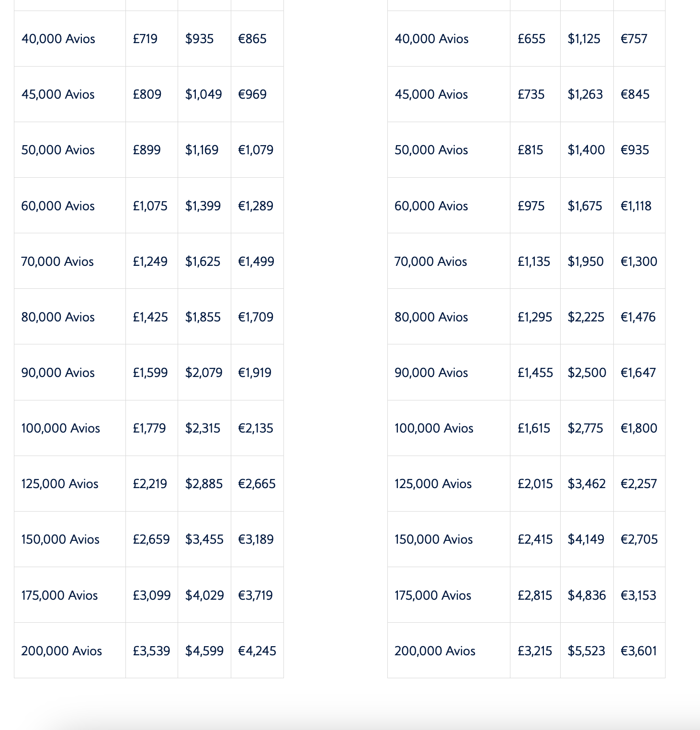The width and height of the screenshot is (700, 730).
Task: Select the $3,462 dollar price
Action: [x=587, y=484]
